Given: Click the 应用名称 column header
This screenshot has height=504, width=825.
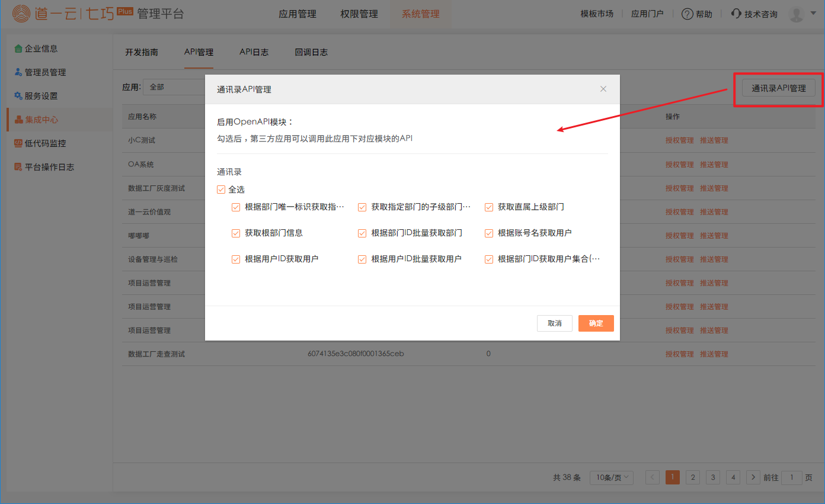Looking at the screenshot, I should pyautogui.click(x=142, y=117).
